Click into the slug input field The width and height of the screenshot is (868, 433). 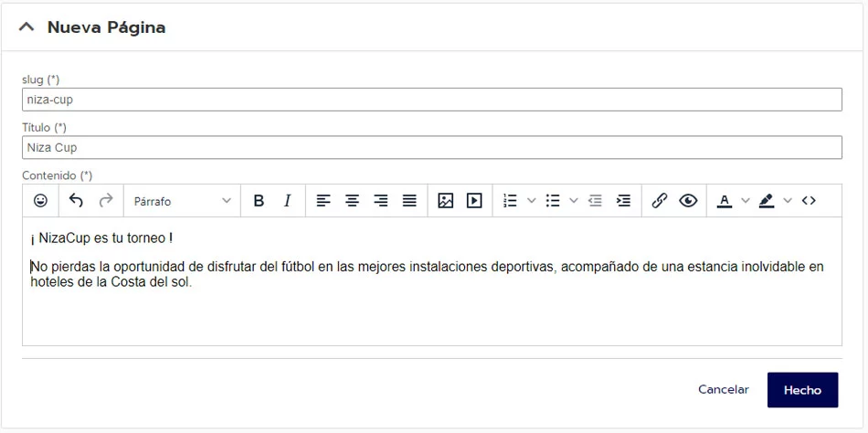431,100
